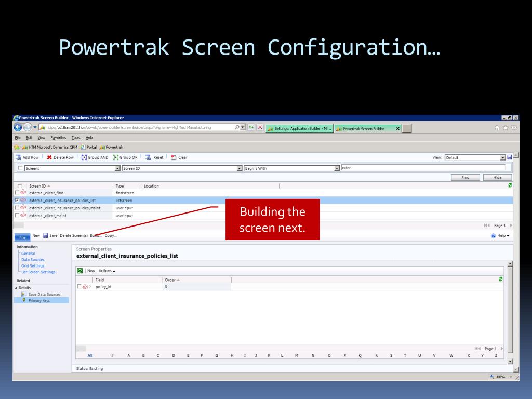Click the vertical scrollbar down arrow in properties pane
Screen dimensions: 532x399
coord(510,362)
